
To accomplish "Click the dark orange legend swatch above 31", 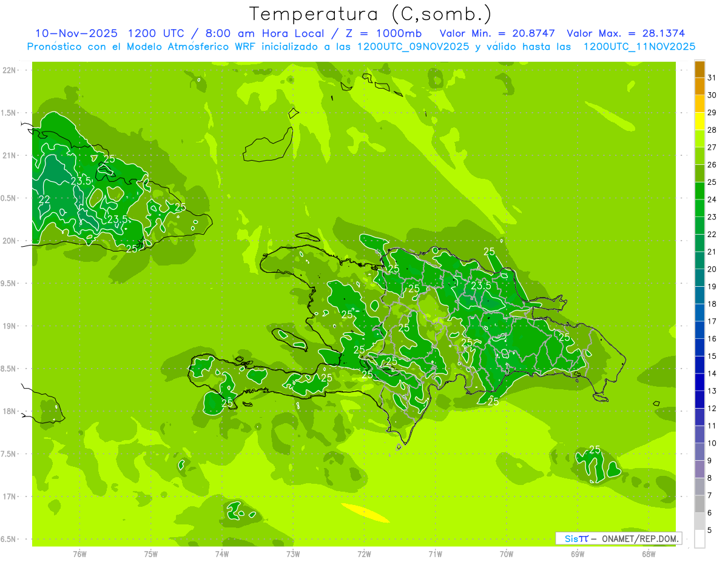I will (699, 69).
